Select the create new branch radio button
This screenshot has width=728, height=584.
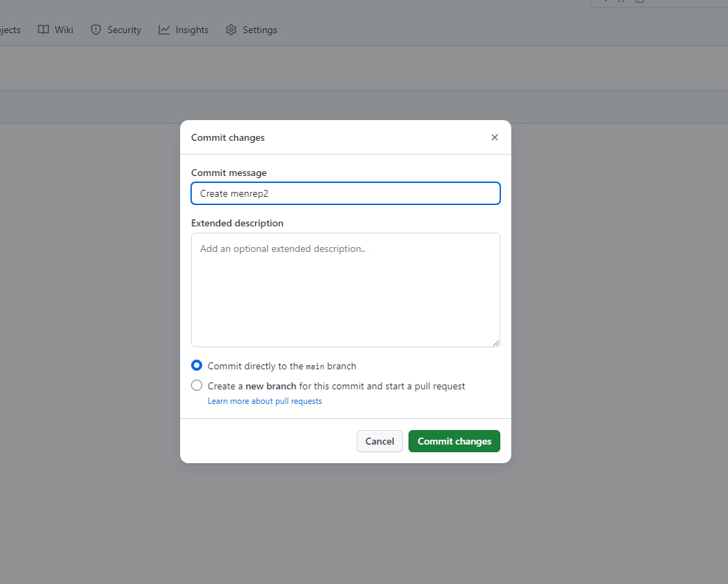197,385
